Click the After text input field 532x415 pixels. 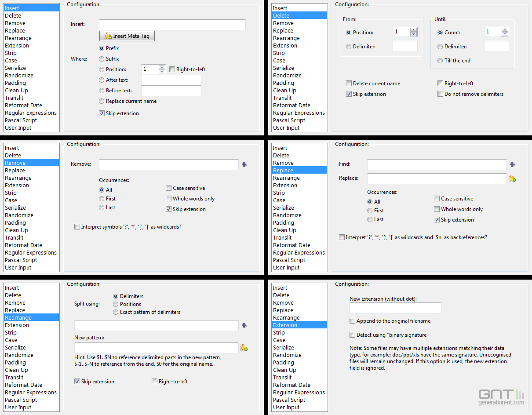point(171,80)
